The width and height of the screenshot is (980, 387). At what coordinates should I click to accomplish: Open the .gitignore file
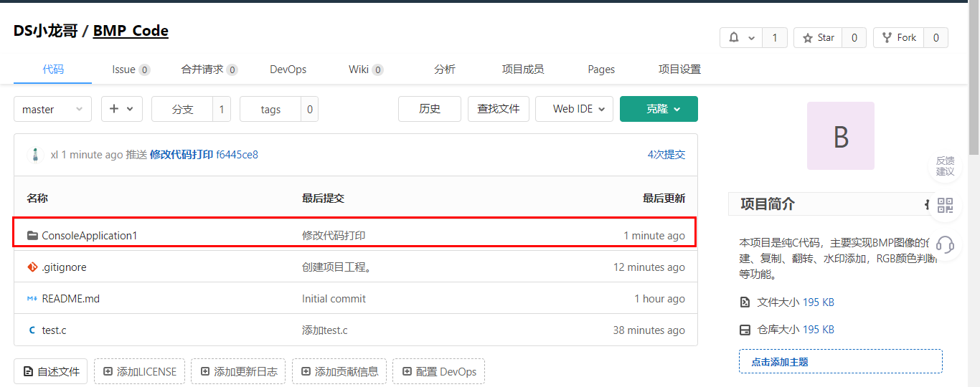pyautogui.click(x=64, y=267)
